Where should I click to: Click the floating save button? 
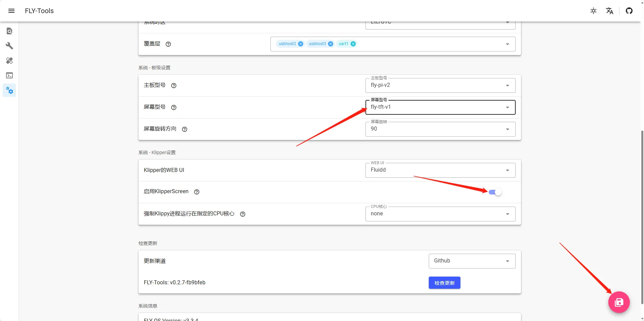(x=619, y=302)
